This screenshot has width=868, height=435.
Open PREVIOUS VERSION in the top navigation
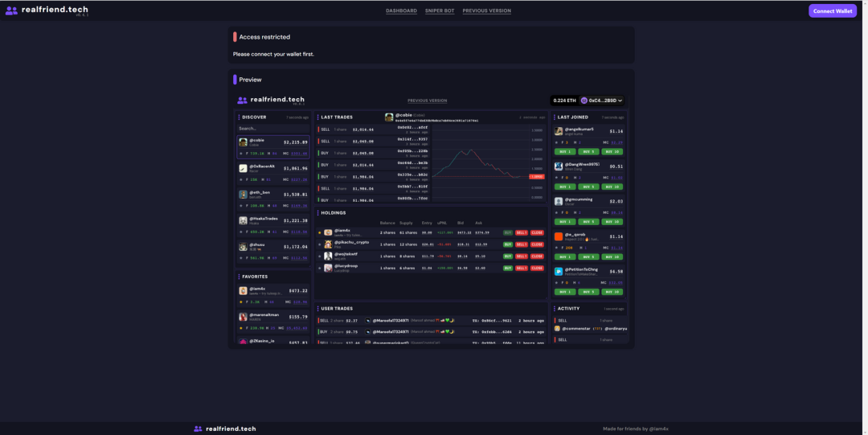tap(486, 10)
